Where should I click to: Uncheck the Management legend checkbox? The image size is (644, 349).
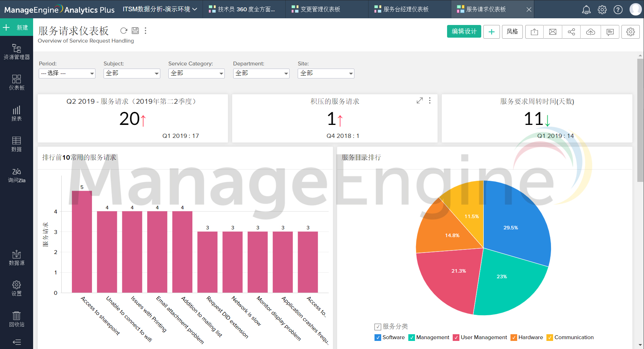pyautogui.click(x=411, y=337)
